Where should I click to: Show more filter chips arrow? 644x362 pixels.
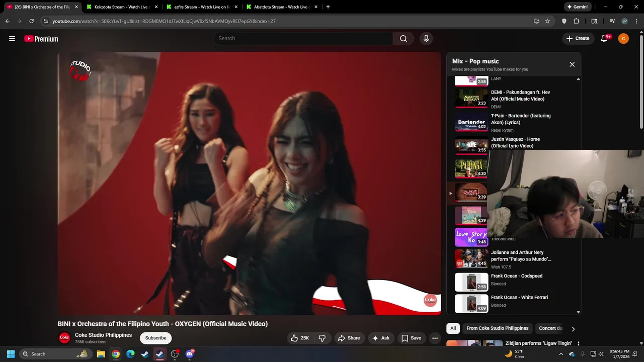coord(573,329)
